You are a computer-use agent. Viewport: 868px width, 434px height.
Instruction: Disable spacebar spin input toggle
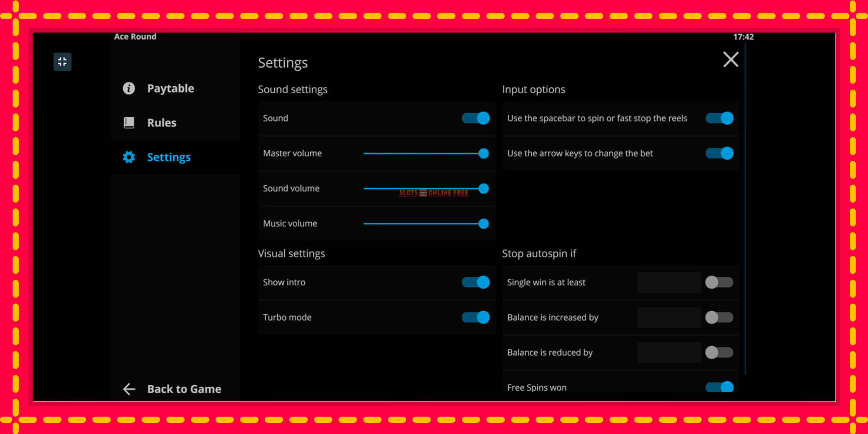coord(720,118)
